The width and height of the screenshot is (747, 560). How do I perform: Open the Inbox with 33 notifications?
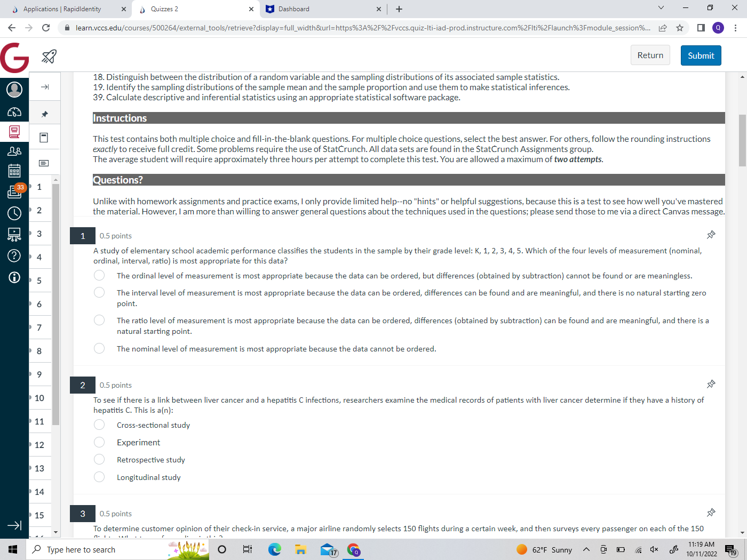(x=14, y=192)
